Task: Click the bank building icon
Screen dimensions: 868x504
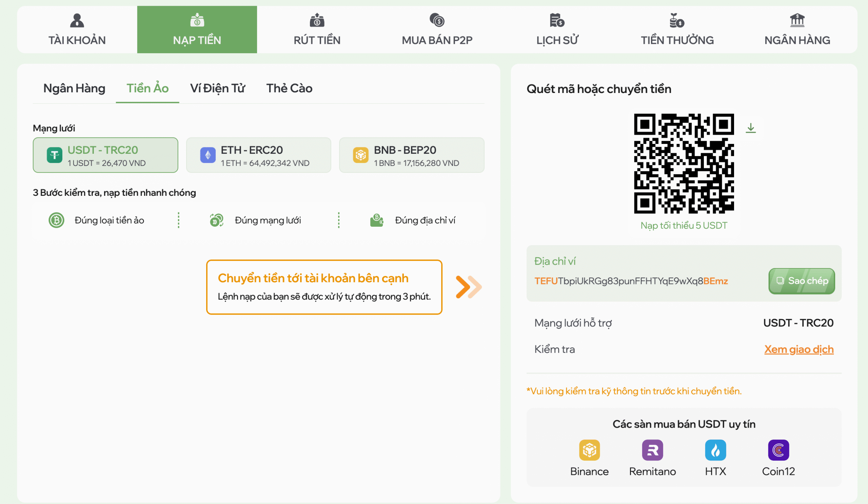Action: [x=797, y=20]
